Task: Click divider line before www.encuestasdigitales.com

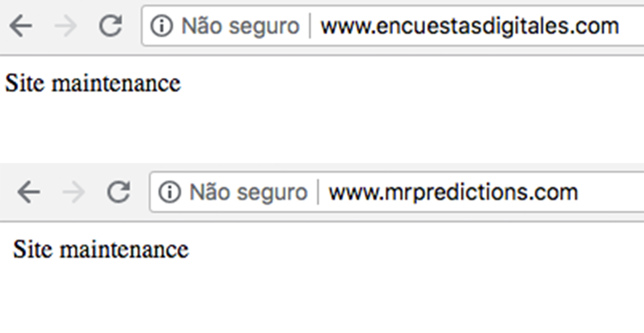Action: coord(310,26)
